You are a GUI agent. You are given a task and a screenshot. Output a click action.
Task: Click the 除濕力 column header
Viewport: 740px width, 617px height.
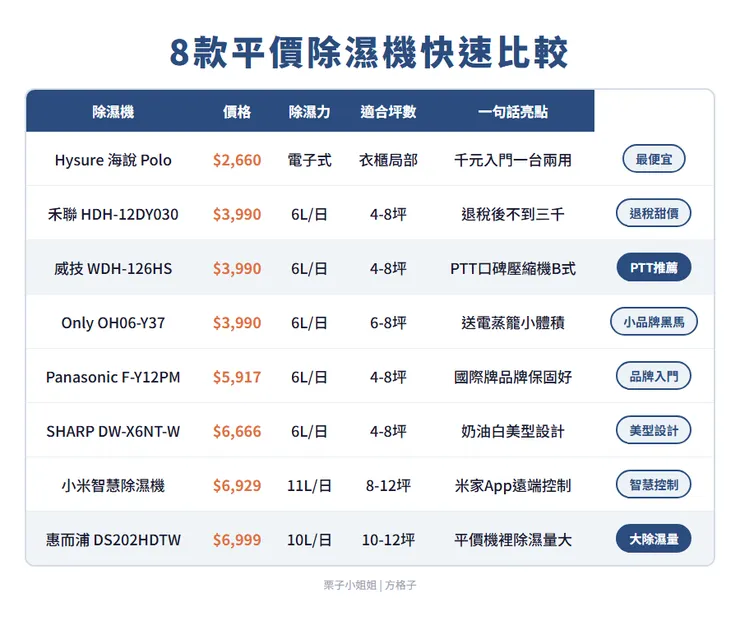(x=310, y=112)
